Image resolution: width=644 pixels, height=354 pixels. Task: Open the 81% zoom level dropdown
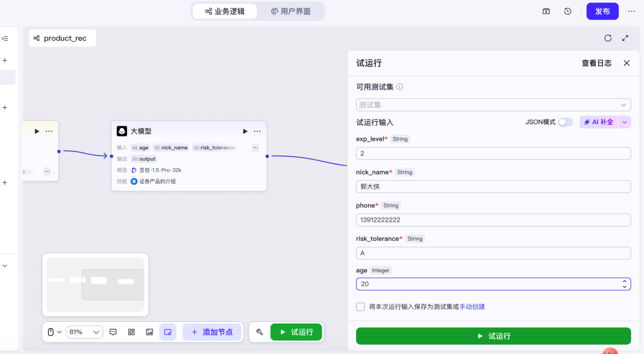pyautogui.click(x=84, y=332)
